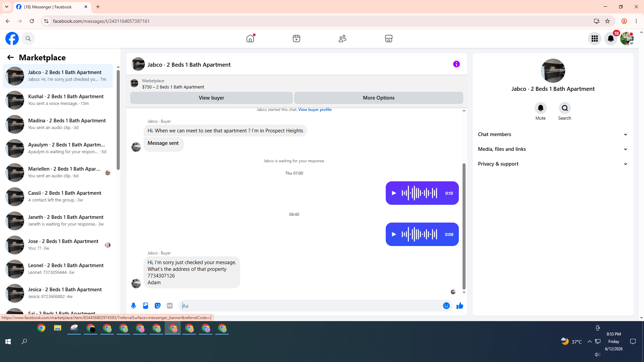644x362 pixels.
Task: Open Cassii apartment conversation
Action: click(x=58, y=197)
